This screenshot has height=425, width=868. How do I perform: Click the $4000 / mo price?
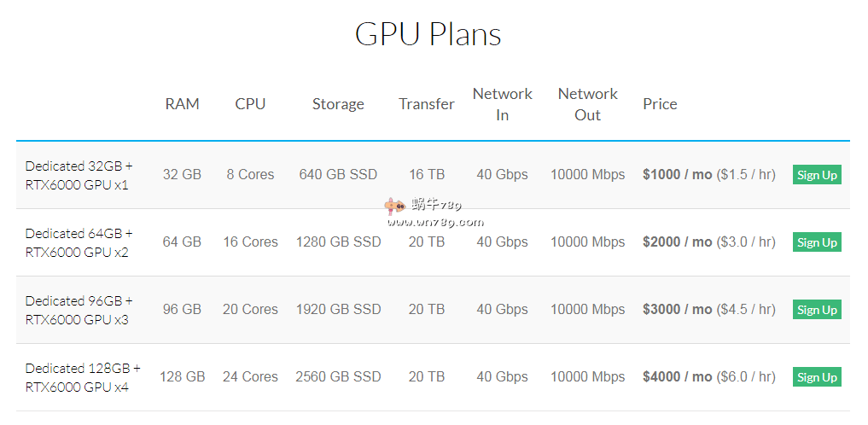[677, 377]
